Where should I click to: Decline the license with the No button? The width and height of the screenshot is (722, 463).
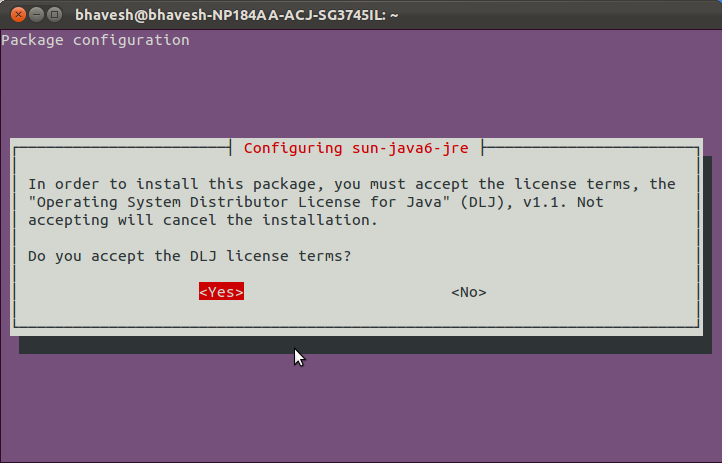click(469, 292)
